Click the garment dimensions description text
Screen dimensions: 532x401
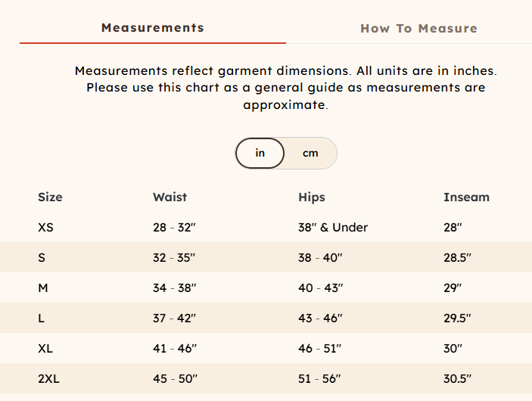click(x=285, y=88)
